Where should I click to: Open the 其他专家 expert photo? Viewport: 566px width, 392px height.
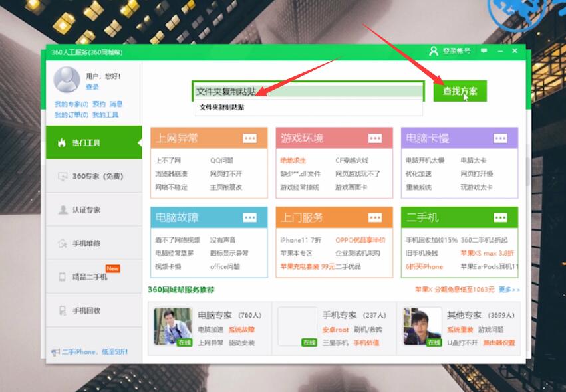point(422,327)
